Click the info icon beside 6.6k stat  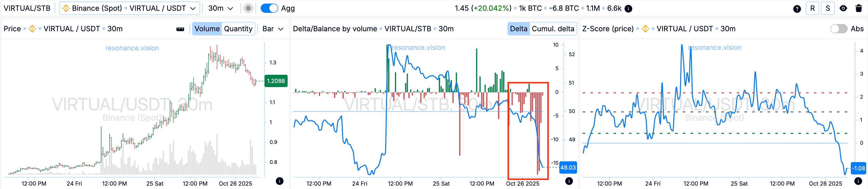[628, 9]
